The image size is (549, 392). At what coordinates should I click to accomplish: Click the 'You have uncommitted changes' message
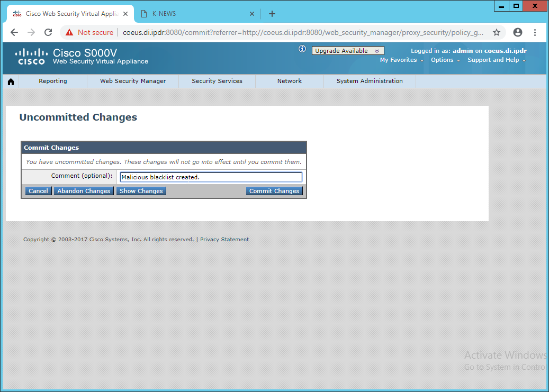click(164, 162)
